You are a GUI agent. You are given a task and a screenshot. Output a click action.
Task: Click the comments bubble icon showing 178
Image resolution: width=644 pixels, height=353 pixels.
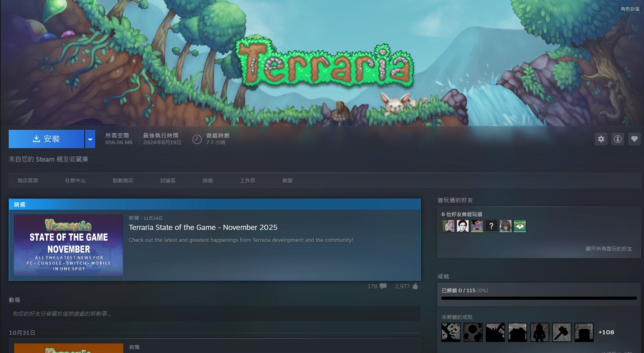pyautogui.click(x=383, y=286)
